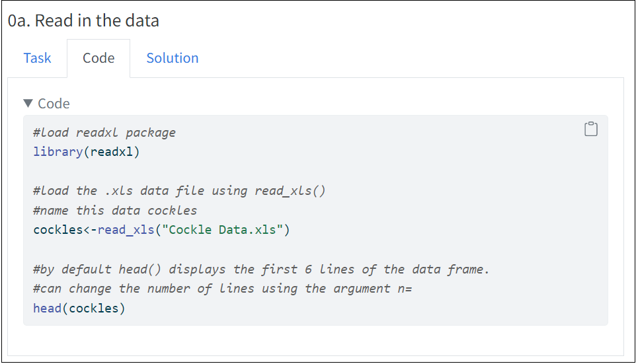Image resolution: width=636 pixels, height=364 pixels.
Task: Select the Code tab
Action: click(99, 58)
